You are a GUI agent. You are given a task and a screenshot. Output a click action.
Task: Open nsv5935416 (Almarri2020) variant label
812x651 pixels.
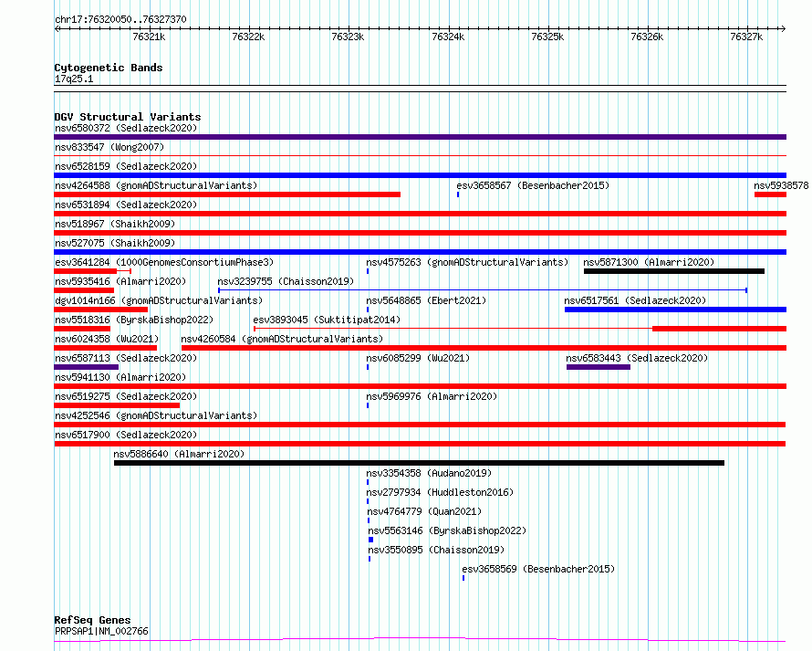pyautogui.click(x=120, y=281)
